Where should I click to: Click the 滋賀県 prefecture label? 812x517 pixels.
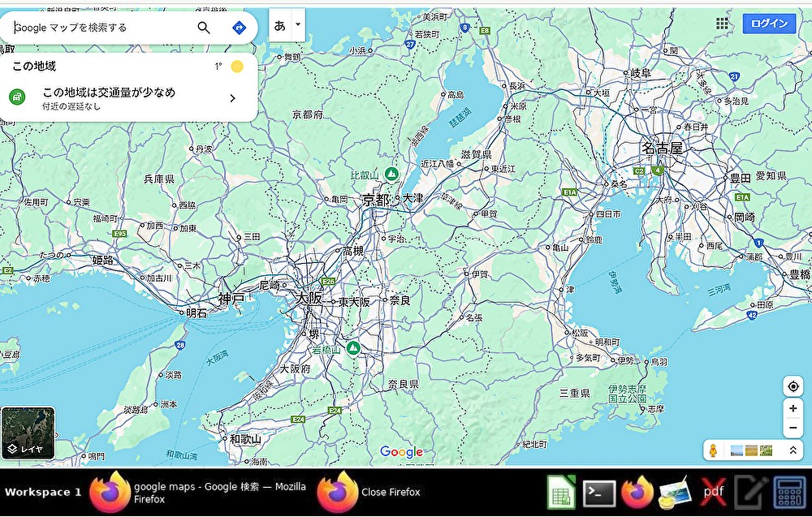[x=476, y=155]
